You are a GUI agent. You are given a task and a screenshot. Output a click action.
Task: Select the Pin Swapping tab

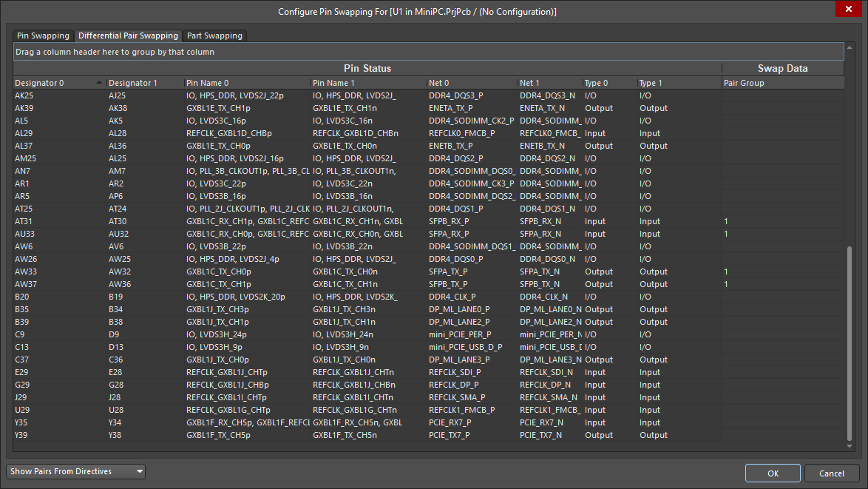(x=42, y=35)
